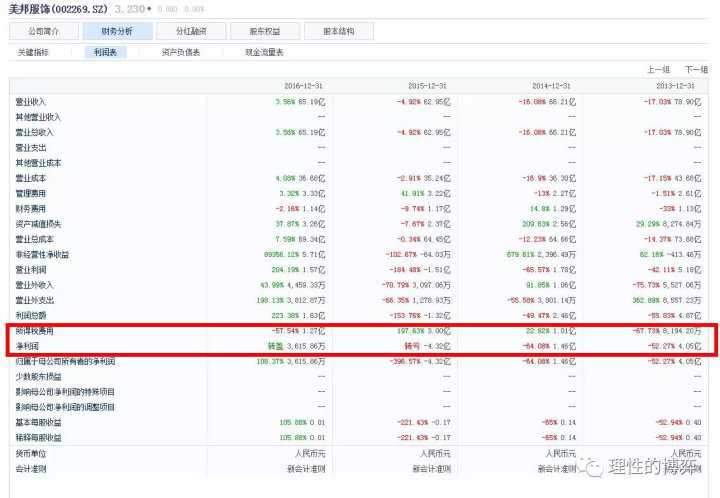Click the 其他营业成本 row label
The height and width of the screenshot is (498, 720).
tap(38, 163)
